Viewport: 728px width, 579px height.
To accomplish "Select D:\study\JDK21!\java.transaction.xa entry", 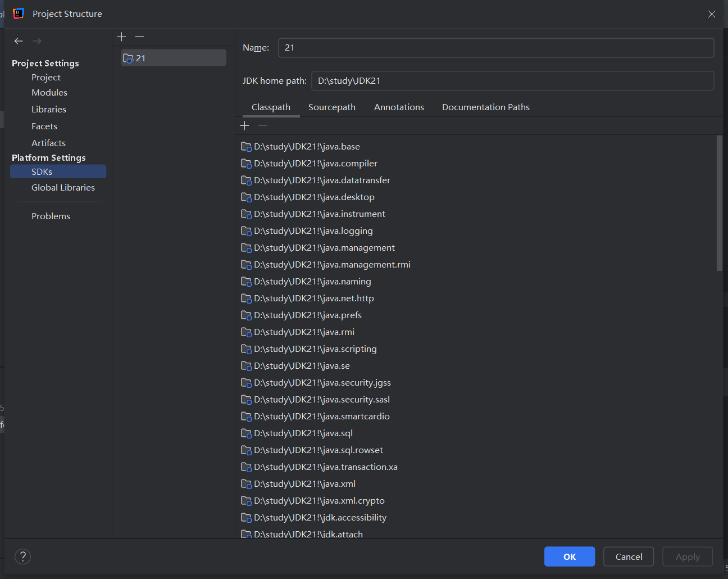I will coord(325,467).
